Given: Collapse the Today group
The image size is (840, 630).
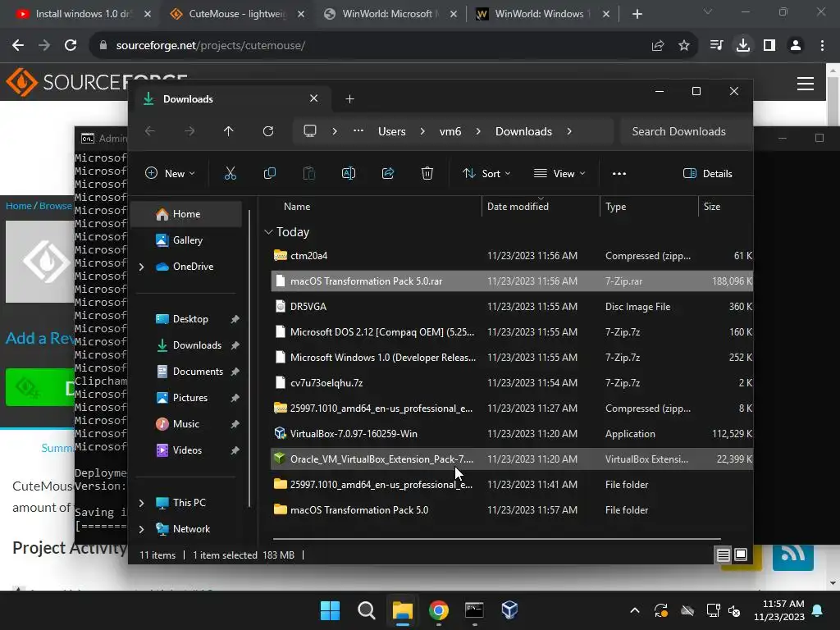Looking at the screenshot, I should click(x=268, y=232).
